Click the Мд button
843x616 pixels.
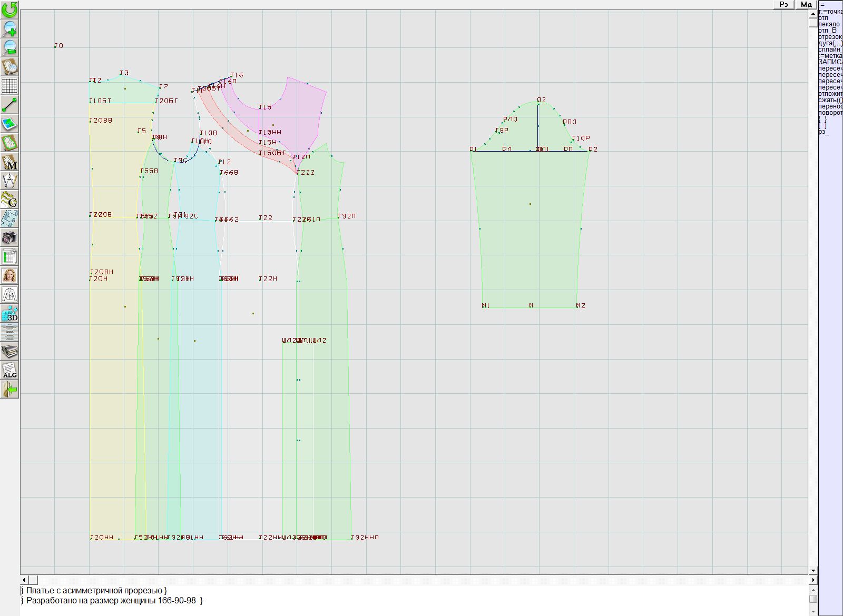806,4
